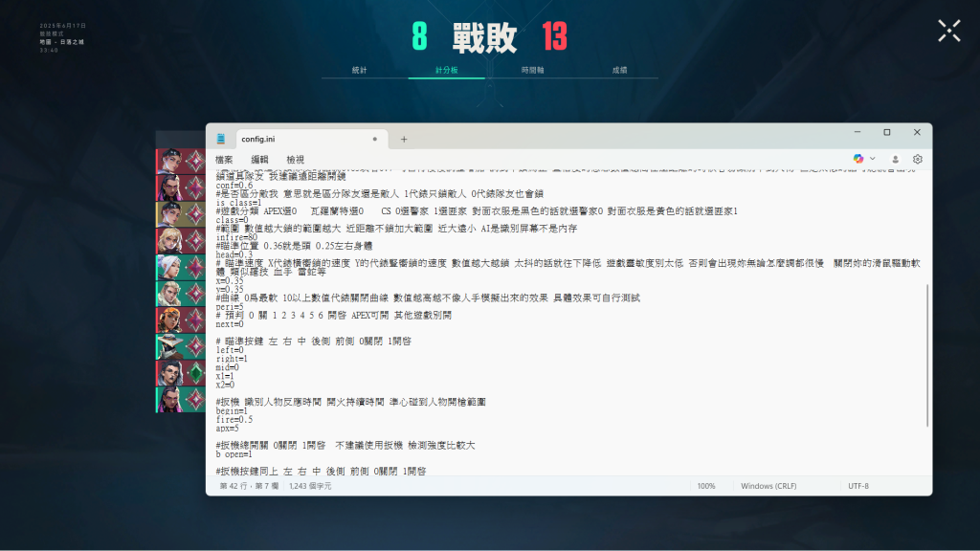The width and height of the screenshot is (980, 551).
Task: Click the yellow-highlighted player portrait row
Action: click(x=181, y=214)
